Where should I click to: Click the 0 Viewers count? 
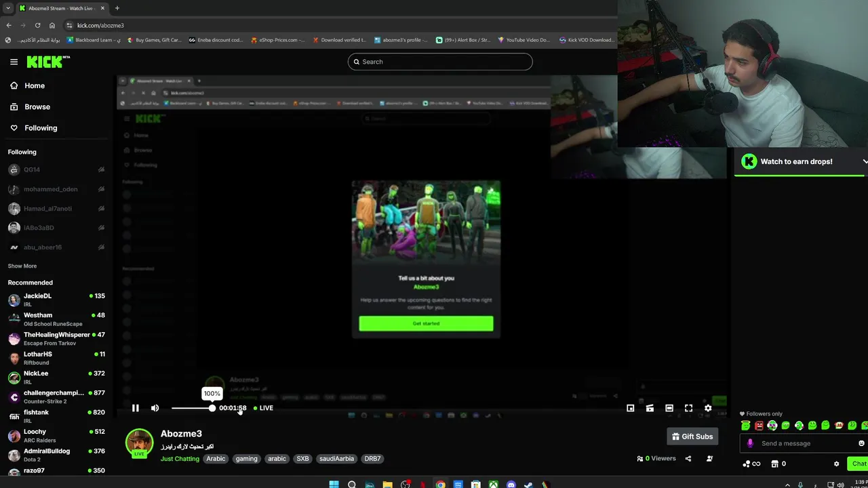[656, 459]
